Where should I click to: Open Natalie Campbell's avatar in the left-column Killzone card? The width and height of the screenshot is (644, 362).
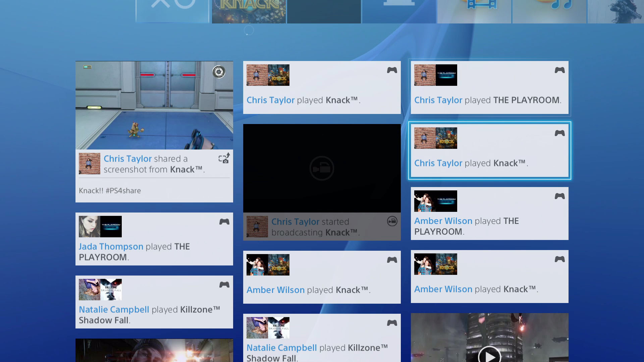(90, 290)
